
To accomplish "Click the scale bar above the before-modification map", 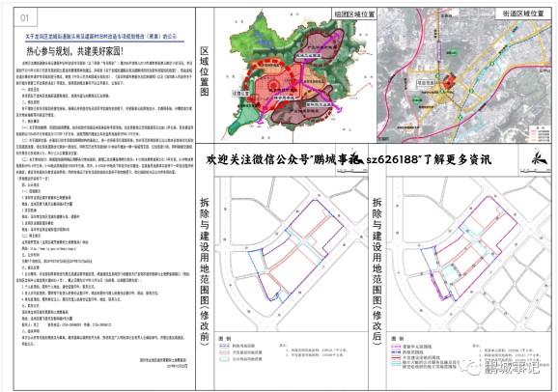I will click(350, 171).
